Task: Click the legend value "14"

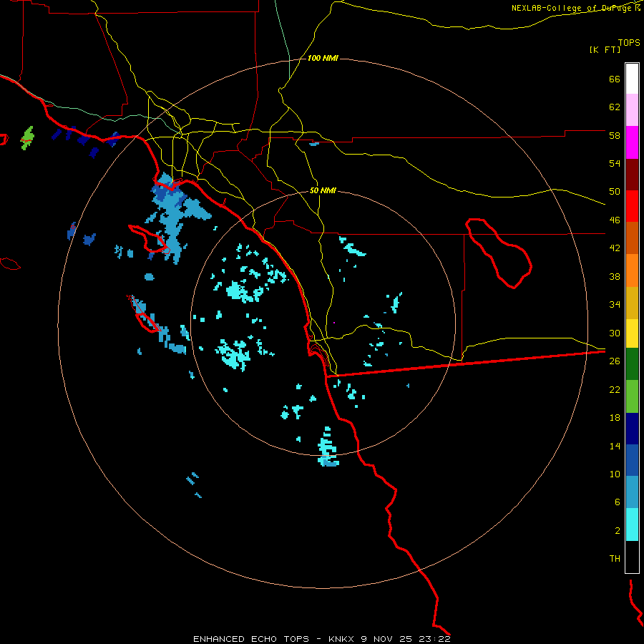Action: click(x=615, y=446)
